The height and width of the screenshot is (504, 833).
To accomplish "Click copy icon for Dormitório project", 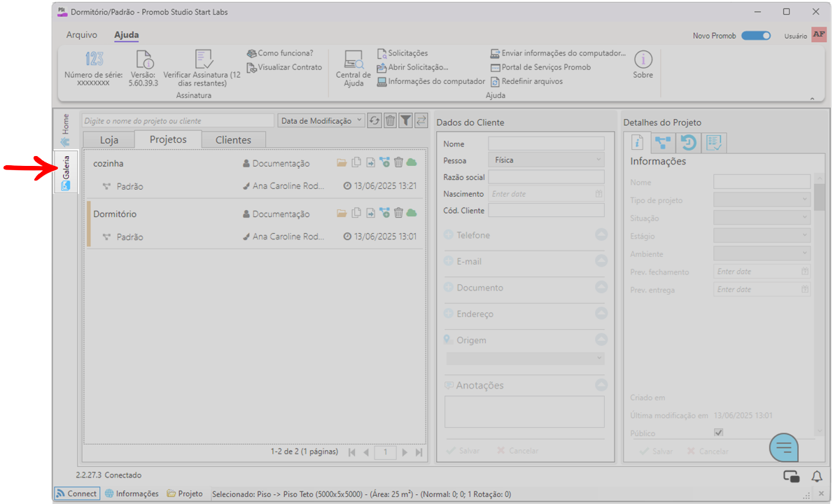I will coord(356,213).
